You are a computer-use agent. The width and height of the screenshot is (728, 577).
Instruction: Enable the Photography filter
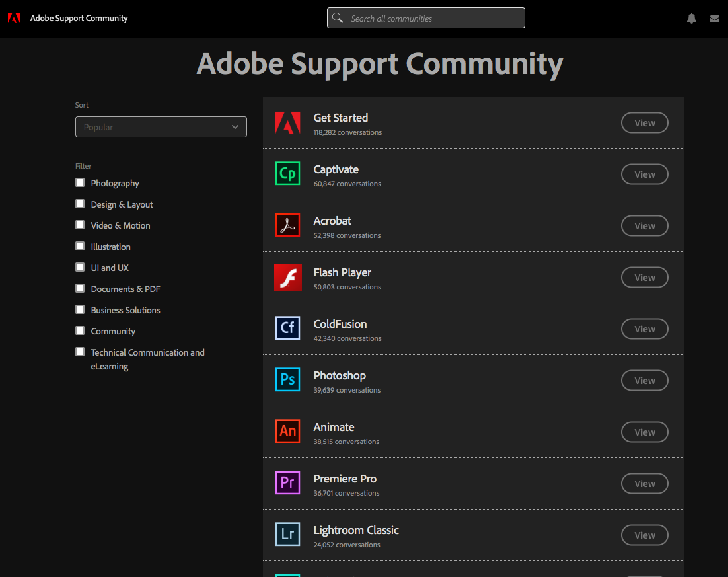(79, 182)
